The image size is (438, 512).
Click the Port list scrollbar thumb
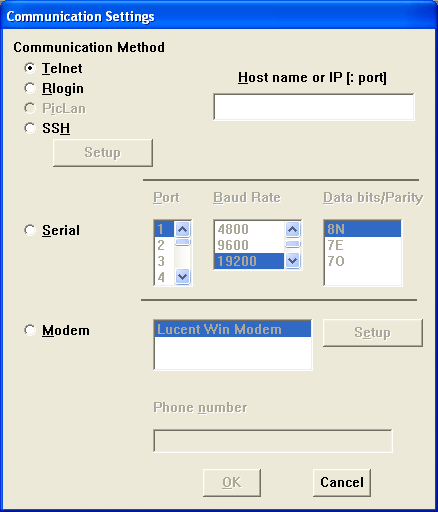(x=182, y=242)
